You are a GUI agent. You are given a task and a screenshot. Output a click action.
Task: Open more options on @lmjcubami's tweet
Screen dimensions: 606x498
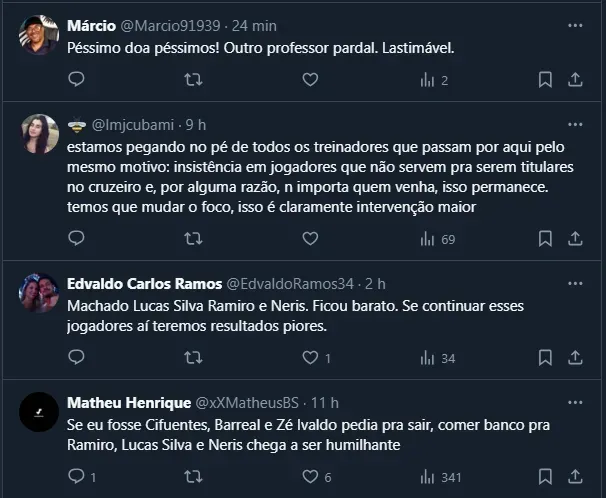[574, 125]
